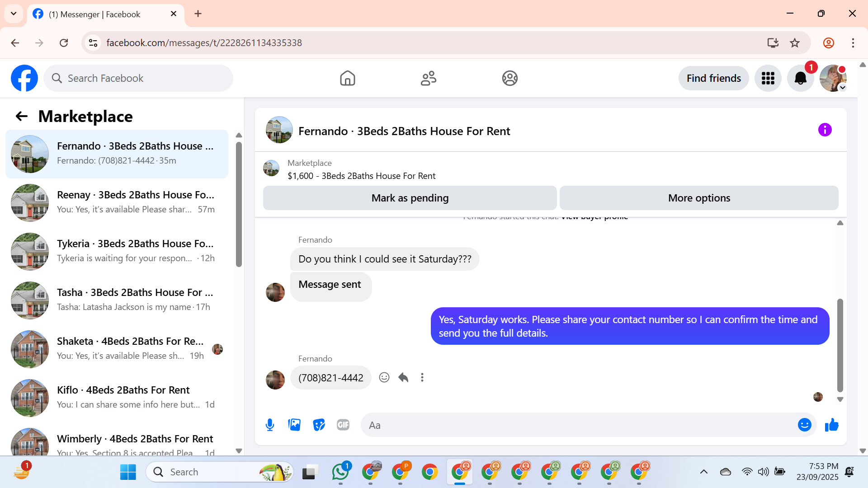Viewport: 868px width, 488px height.
Task: Open the account profile picture menu
Action: [x=833, y=78]
